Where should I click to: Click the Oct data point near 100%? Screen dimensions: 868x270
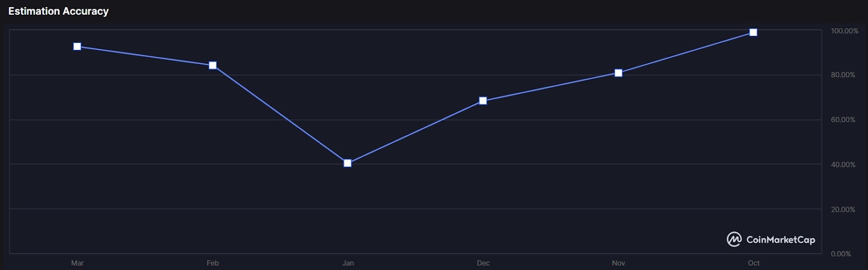(x=753, y=33)
